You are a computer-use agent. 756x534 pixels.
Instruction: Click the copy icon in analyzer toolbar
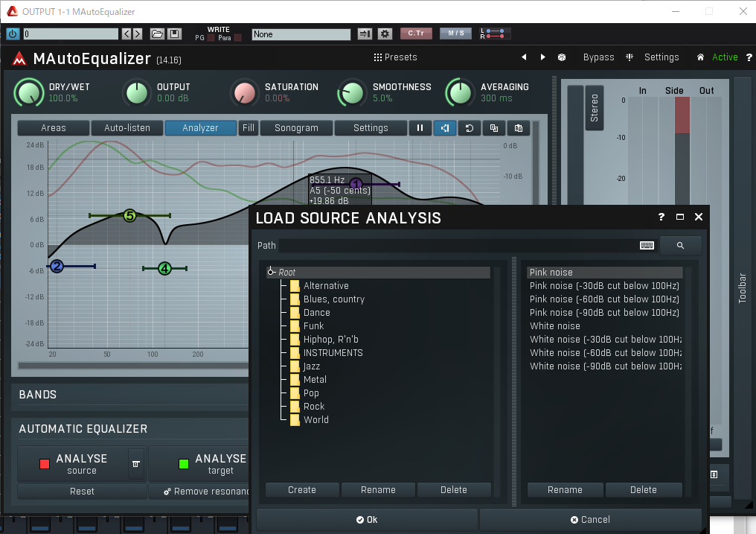coord(494,128)
